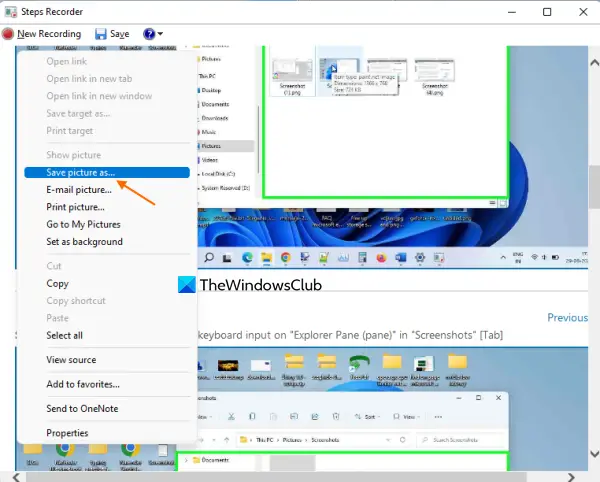The width and height of the screenshot is (600, 482).
Task: Choose 'Add to favorites...' menu item
Action: pos(83,384)
